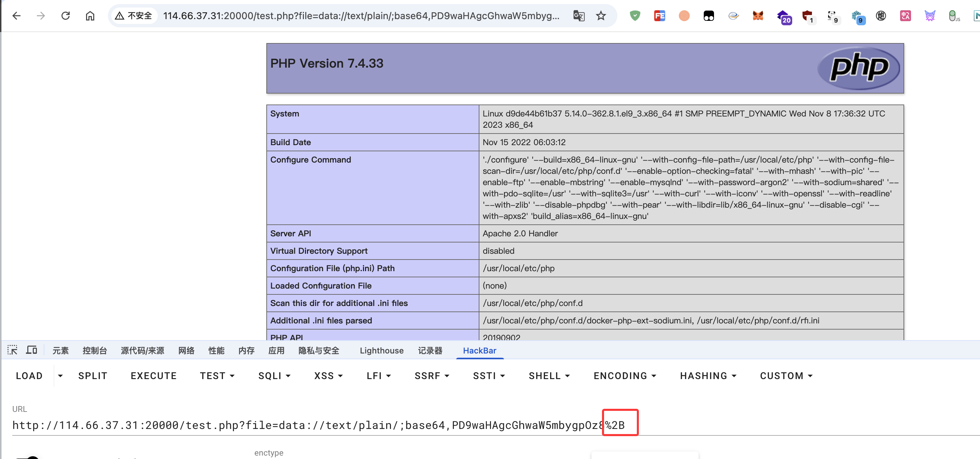The height and width of the screenshot is (459, 980).
Task: Open the MetaMask fox extension
Action: pos(758,16)
